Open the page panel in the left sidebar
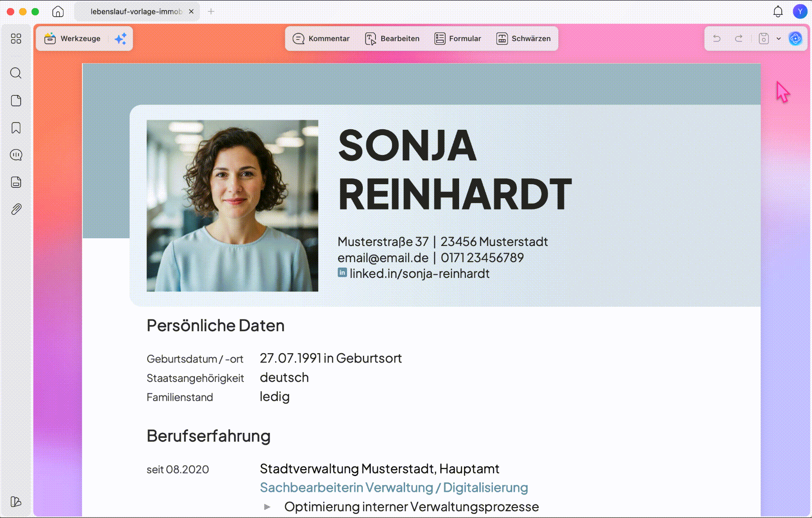 [x=16, y=100]
